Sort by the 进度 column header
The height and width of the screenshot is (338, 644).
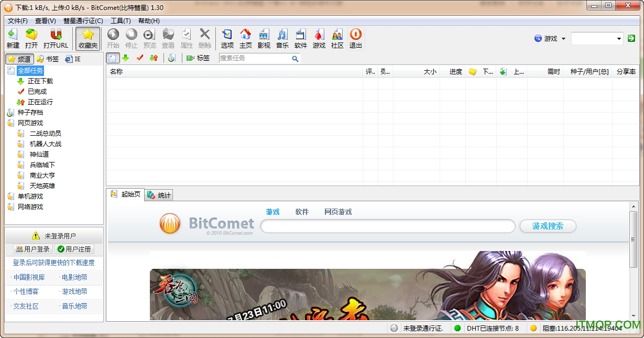[452, 72]
